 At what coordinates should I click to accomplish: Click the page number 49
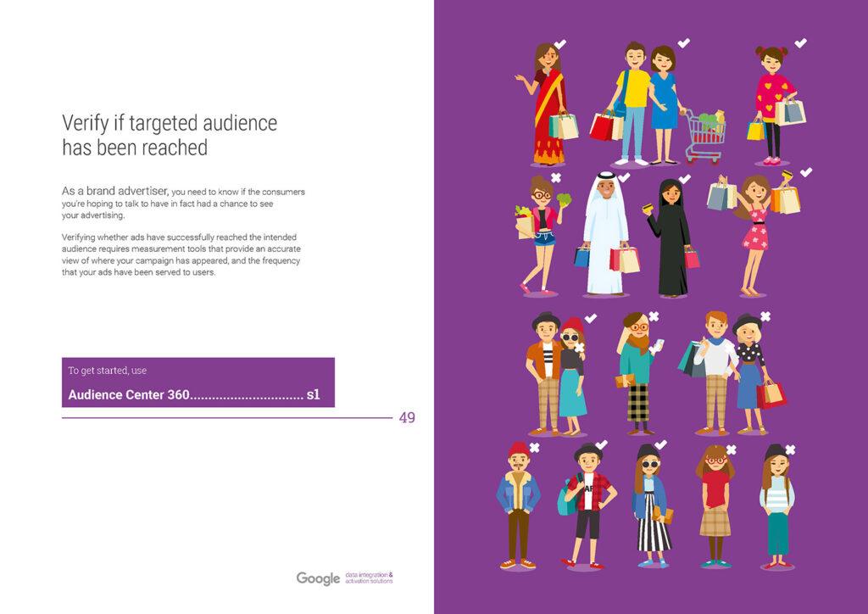407,417
